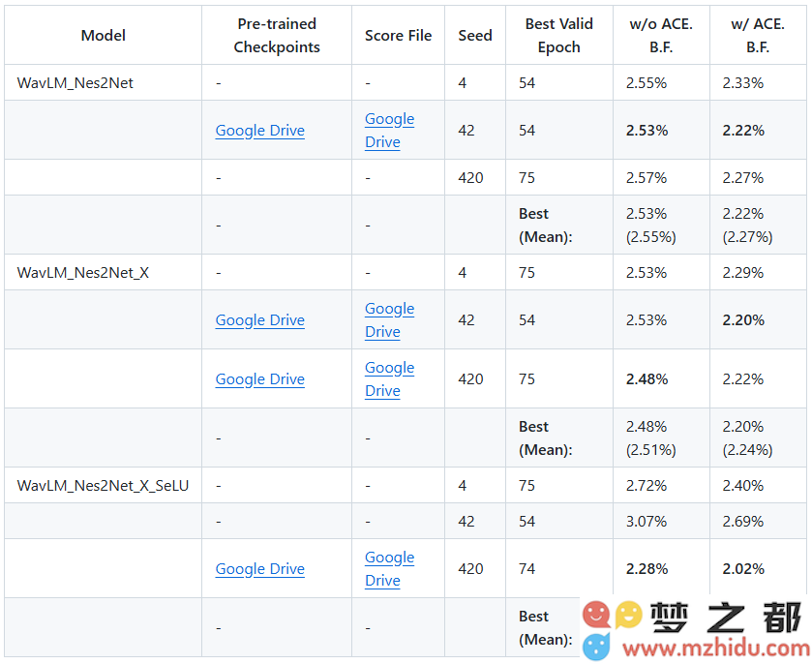Click the yellow smiley face watermark icon
Viewport: 812px width, 664px height.
coord(629,615)
